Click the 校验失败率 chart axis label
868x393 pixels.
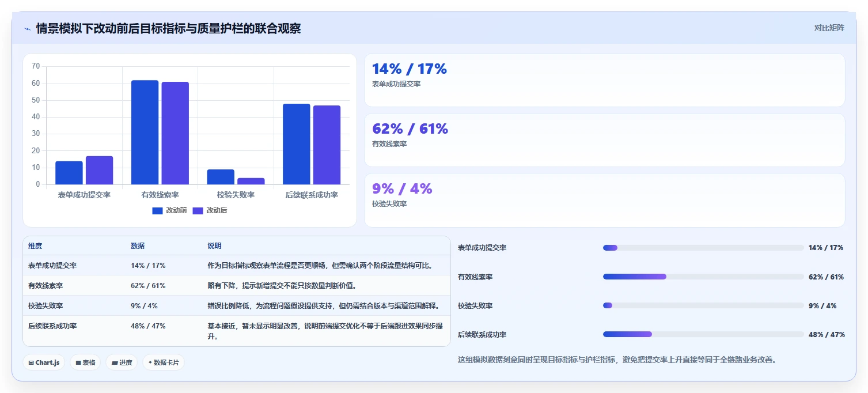coord(236,195)
